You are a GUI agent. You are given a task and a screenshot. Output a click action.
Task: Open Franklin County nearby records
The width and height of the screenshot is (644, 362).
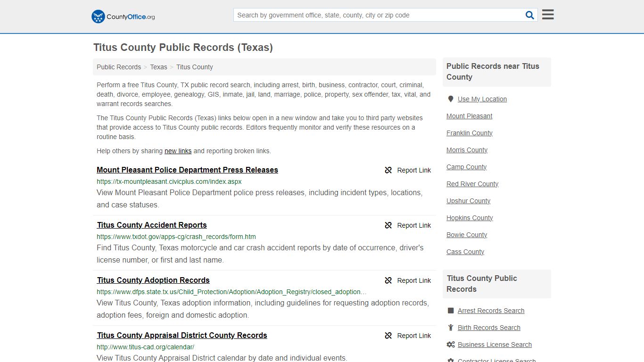click(470, 133)
